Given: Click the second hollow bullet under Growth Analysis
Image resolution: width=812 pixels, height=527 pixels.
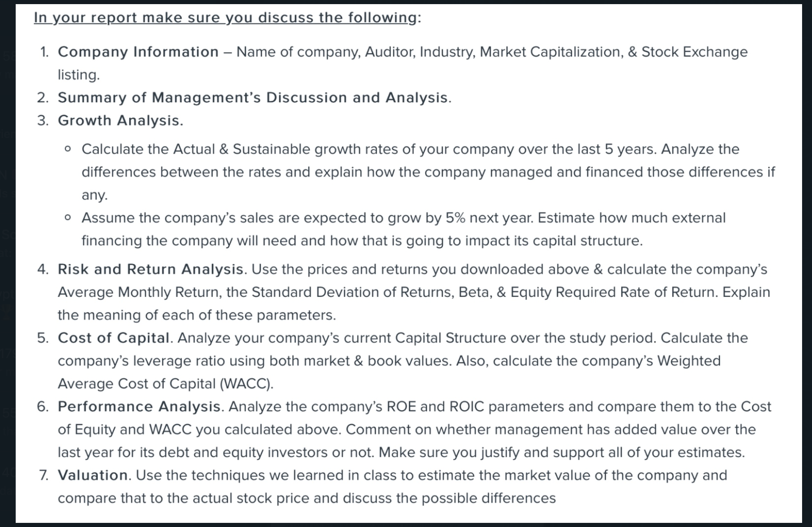Looking at the screenshot, I should point(68,218).
